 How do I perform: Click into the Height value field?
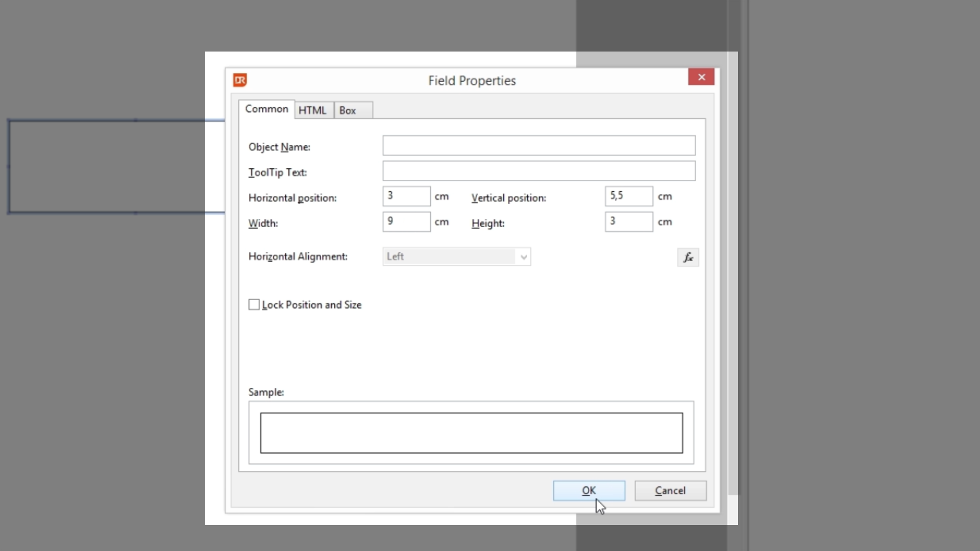coord(628,222)
